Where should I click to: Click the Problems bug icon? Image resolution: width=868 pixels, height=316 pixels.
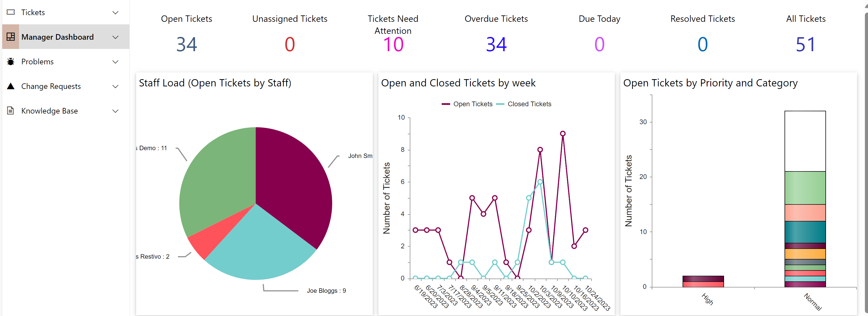pos(11,62)
